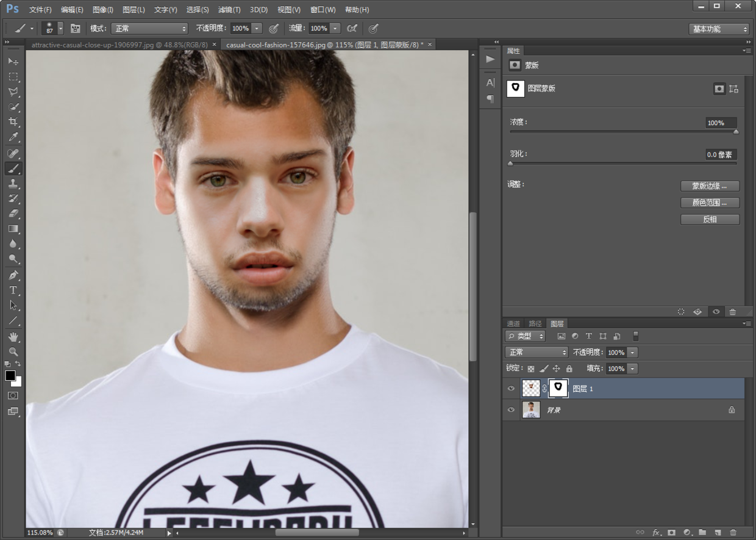Open the layer blend mode 正常 dropdown
756x540 pixels.
[537, 352]
